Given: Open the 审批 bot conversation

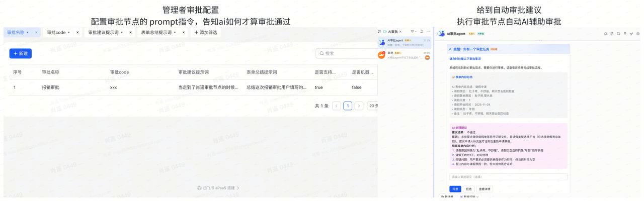Looking at the screenshot, I should pyautogui.click(x=405, y=55).
